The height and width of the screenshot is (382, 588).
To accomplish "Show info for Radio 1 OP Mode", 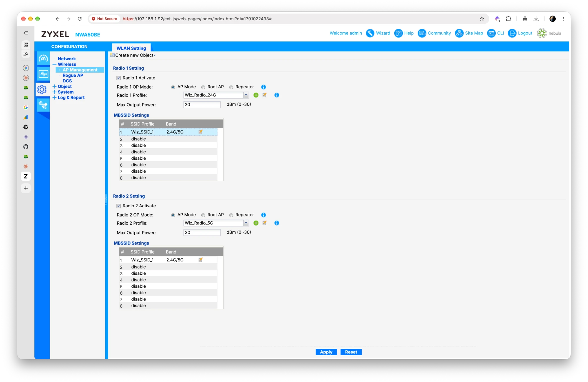I will click(263, 87).
